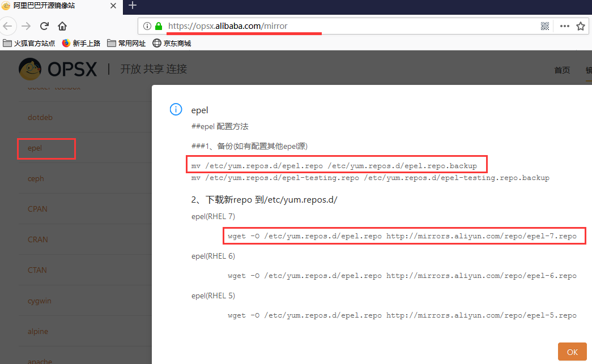The width and height of the screenshot is (592, 364).
Task: Click the epel(RHEL 5) label
Action: (x=214, y=296)
